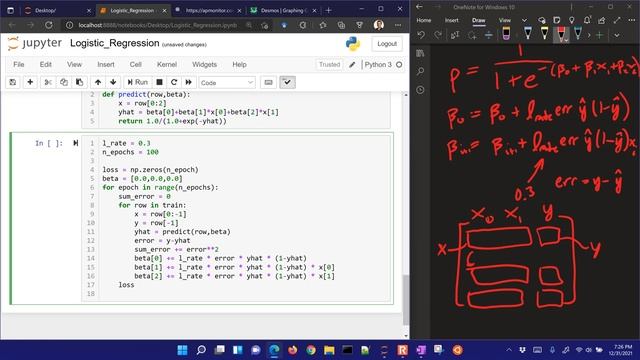Expand more drawing options chevron in OneNote
Viewport: 640px width, 360px height.
tap(617, 36)
